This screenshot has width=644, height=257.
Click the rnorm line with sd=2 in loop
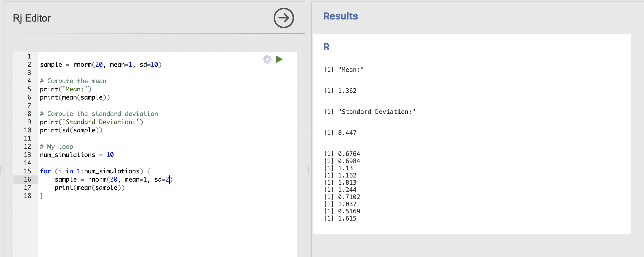[x=114, y=180]
